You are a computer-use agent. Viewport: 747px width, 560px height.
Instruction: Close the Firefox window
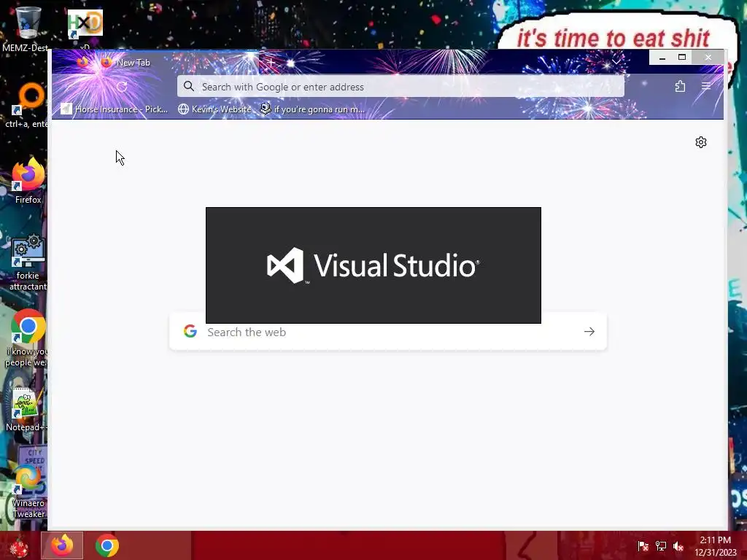(x=708, y=58)
